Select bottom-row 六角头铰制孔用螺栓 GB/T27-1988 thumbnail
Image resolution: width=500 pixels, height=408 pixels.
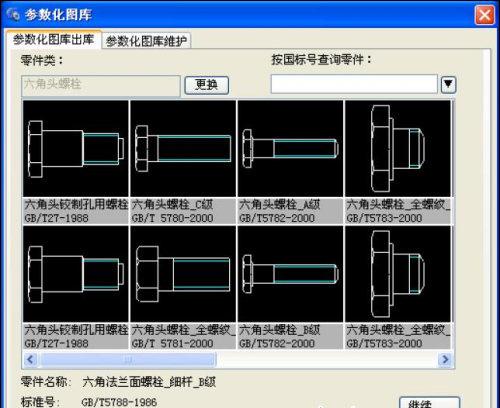(x=76, y=274)
